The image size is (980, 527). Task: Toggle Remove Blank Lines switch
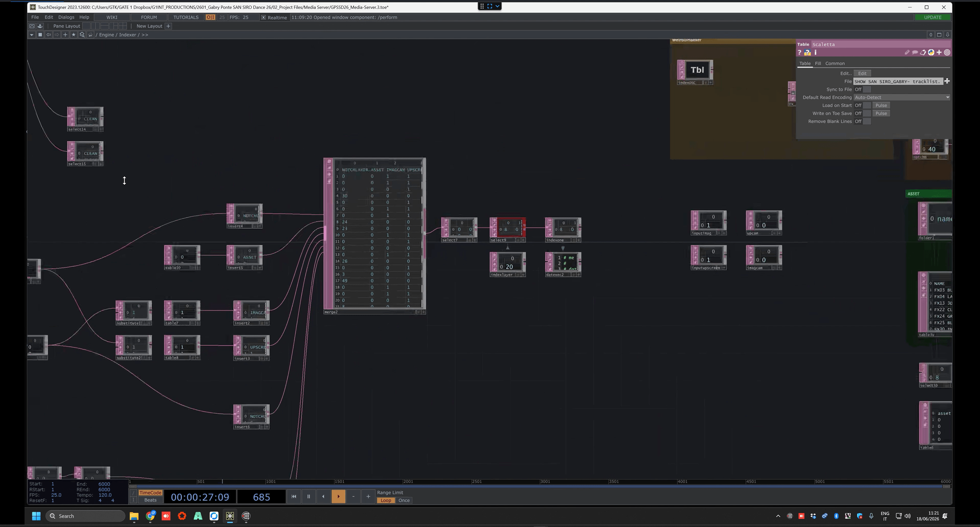pos(867,121)
